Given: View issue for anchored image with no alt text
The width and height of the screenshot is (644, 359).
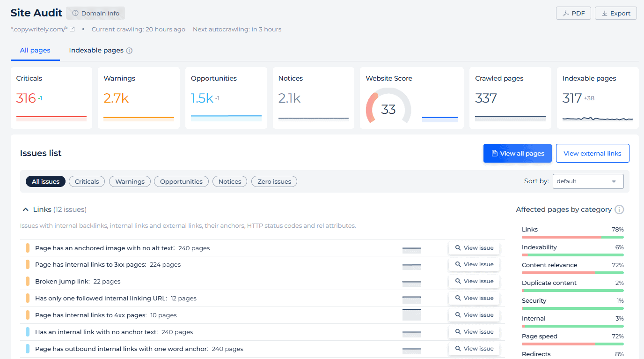Looking at the screenshot, I should pos(474,247).
